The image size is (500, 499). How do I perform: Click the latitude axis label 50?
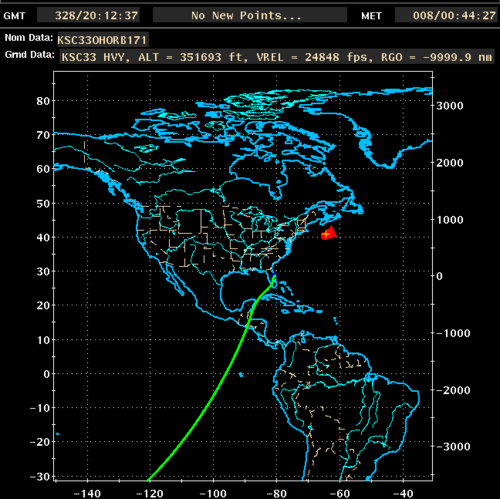pos(43,203)
